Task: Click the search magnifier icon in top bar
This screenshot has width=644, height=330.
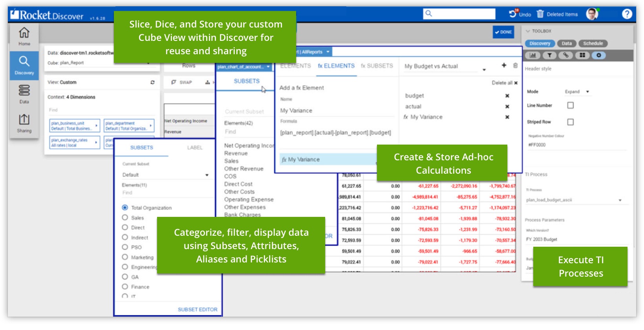Action: tap(428, 13)
